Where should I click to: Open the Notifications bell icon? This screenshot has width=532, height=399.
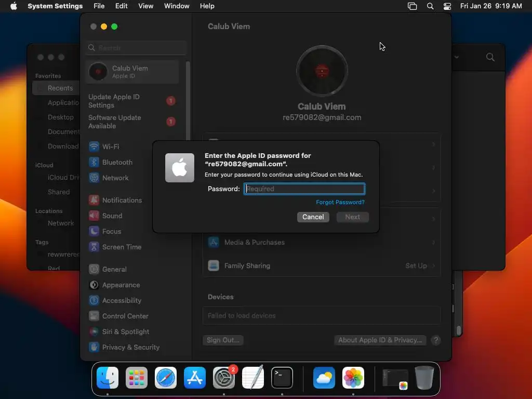(x=94, y=200)
